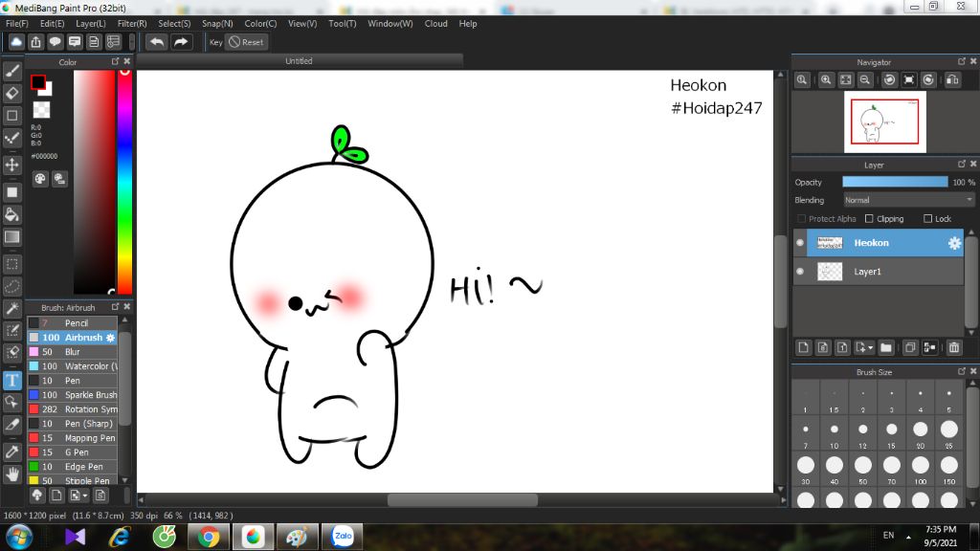Undock the Color panel
Viewport: 980px width, 551px height.
coord(115,61)
